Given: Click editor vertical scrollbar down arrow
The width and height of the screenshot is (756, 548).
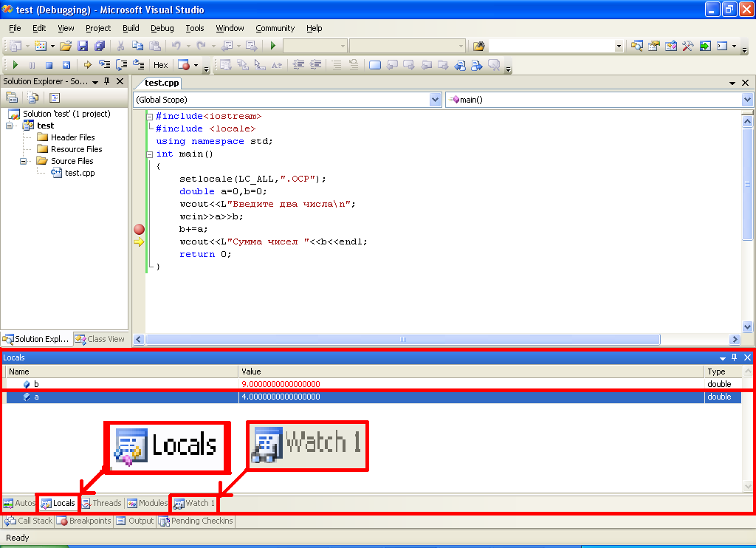Looking at the screenshot, I should click(x=747, y=326).
